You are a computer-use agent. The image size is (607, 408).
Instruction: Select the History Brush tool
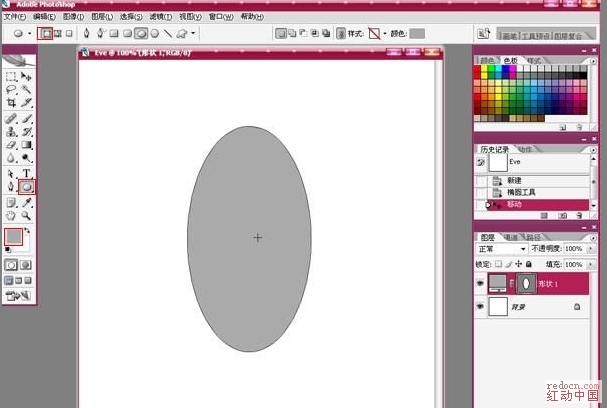tap(26, 132)
